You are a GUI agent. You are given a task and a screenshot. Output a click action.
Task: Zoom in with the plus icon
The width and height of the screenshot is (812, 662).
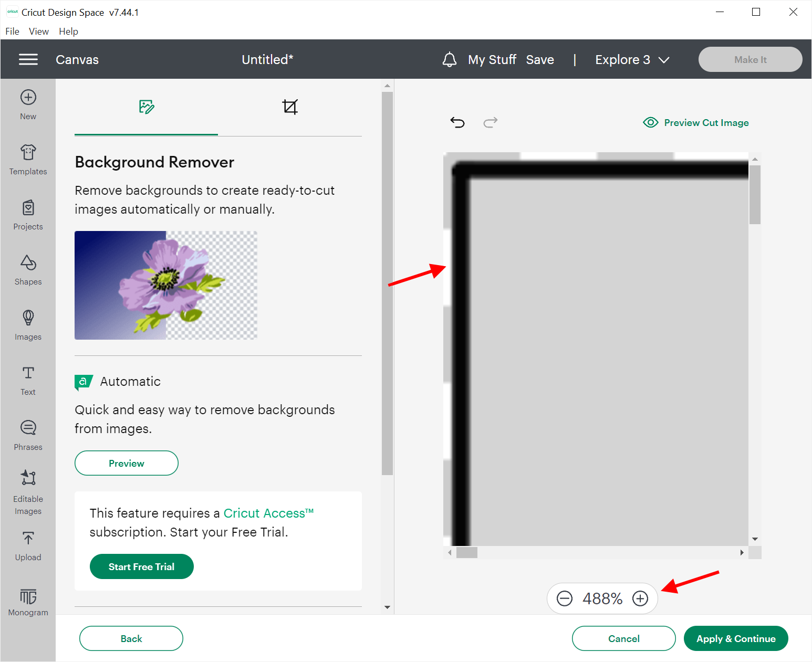click(x=640, y=598)
